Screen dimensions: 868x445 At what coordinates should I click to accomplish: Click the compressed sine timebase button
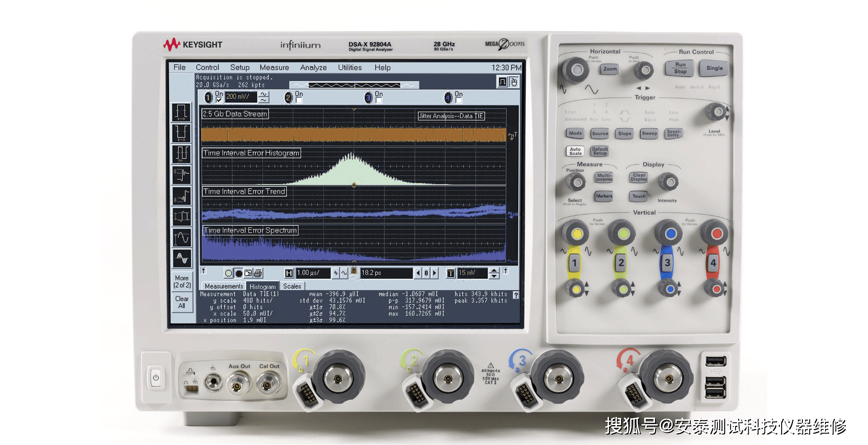pyautogui.click(x=336, y=273)
